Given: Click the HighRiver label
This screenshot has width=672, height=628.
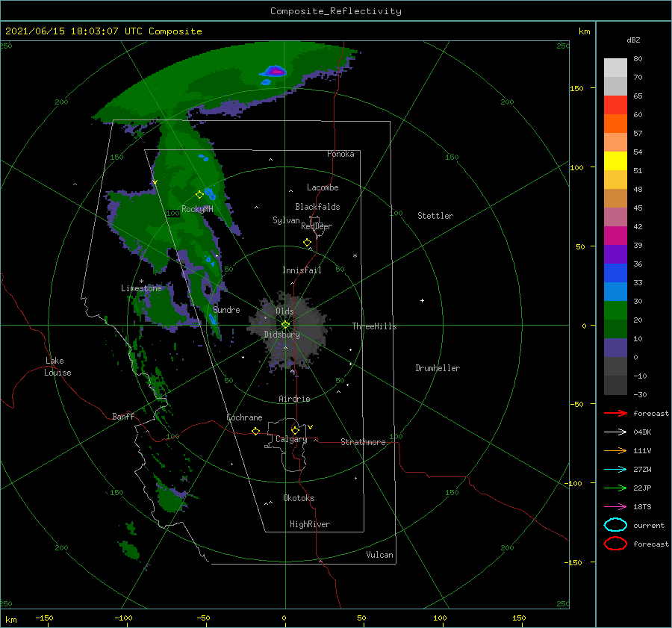Looking at the screenshot, I should click(x=310, y=524).
